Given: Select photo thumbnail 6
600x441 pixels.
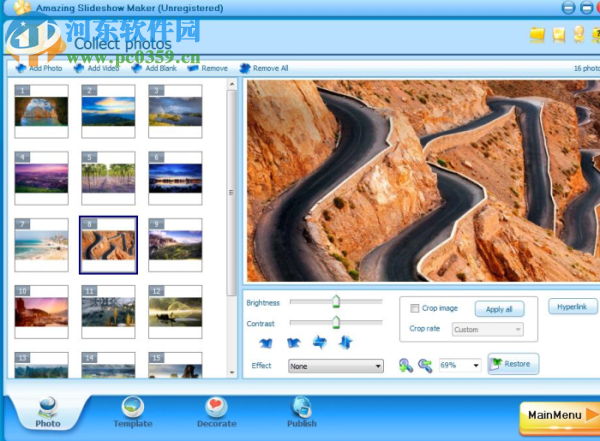Looking at the screenshot, I should (175, 178).
